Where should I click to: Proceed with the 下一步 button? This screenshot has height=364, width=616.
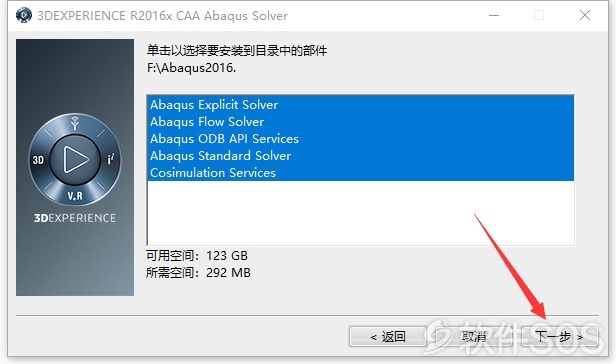coord(559,337)
